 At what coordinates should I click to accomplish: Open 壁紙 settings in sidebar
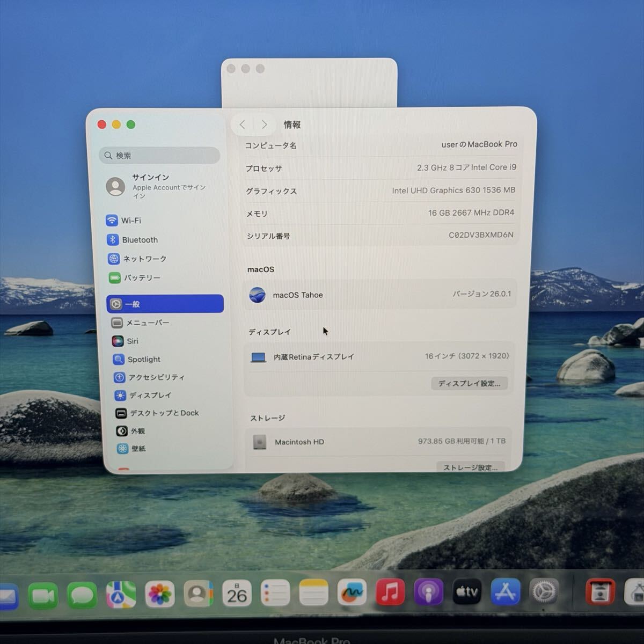point(131,449)
